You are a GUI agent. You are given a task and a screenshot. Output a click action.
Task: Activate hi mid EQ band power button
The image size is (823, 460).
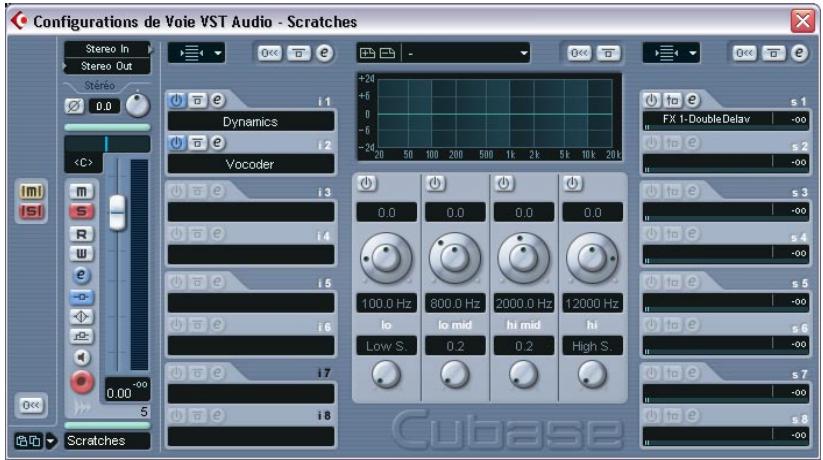pyautogui.click(x=503, y=183)
